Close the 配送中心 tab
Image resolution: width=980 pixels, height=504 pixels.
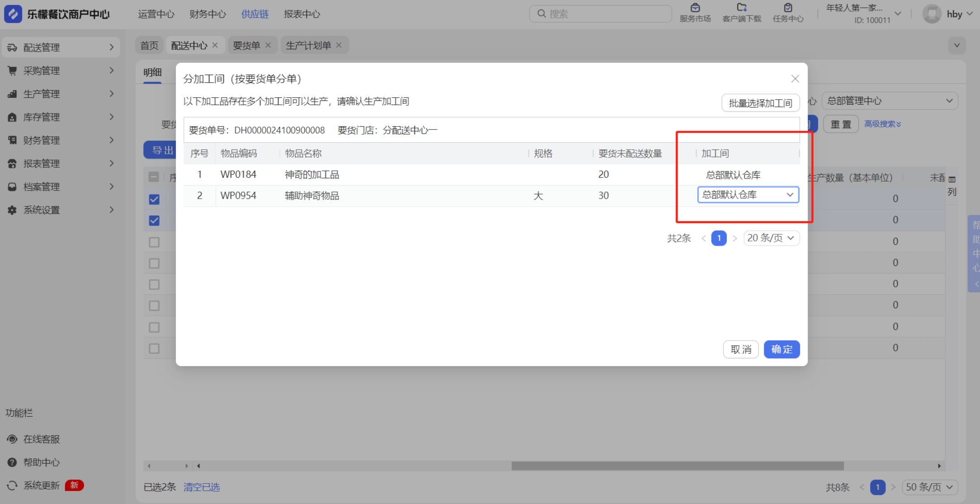click(215, 45)
